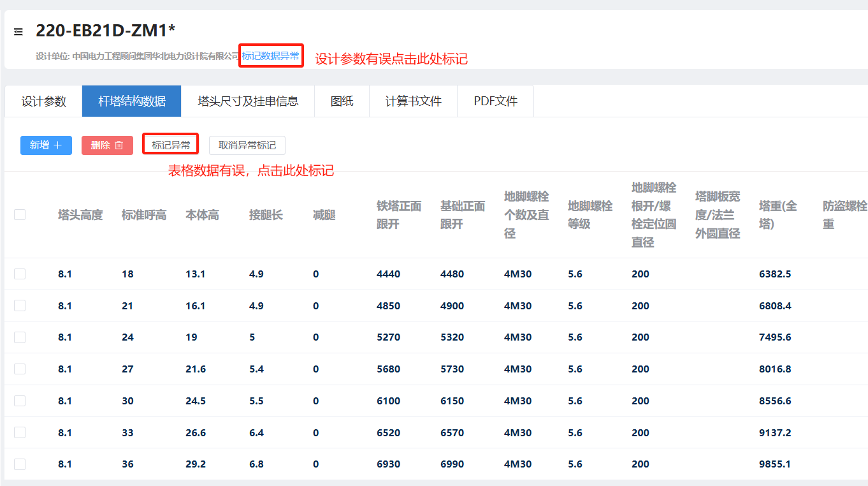Open the 图纸 tab
Viewport: 868px width, 486px height.
click(342, 101)
